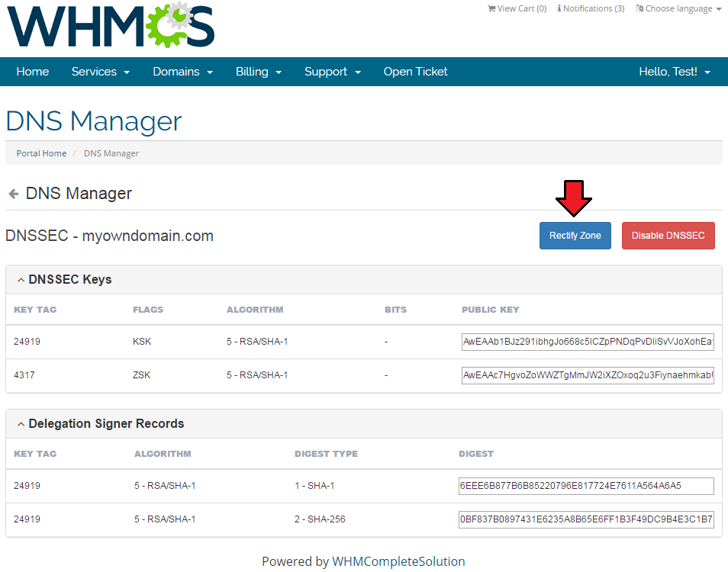Click FLAGS column header
This screenshot has width=728, height=572.
(x=147, y=310)
